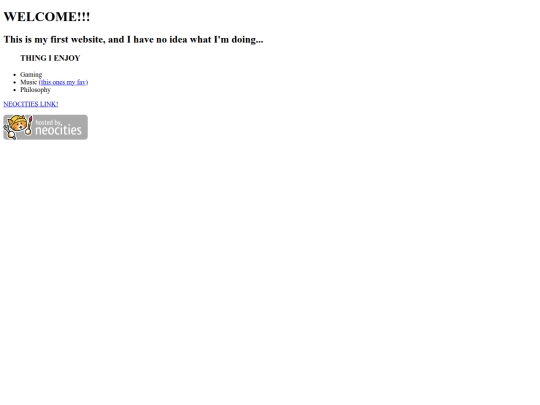Click the bullet point beside Philosophy
Viewport: 540px width, 405px height.
[14, 90]
